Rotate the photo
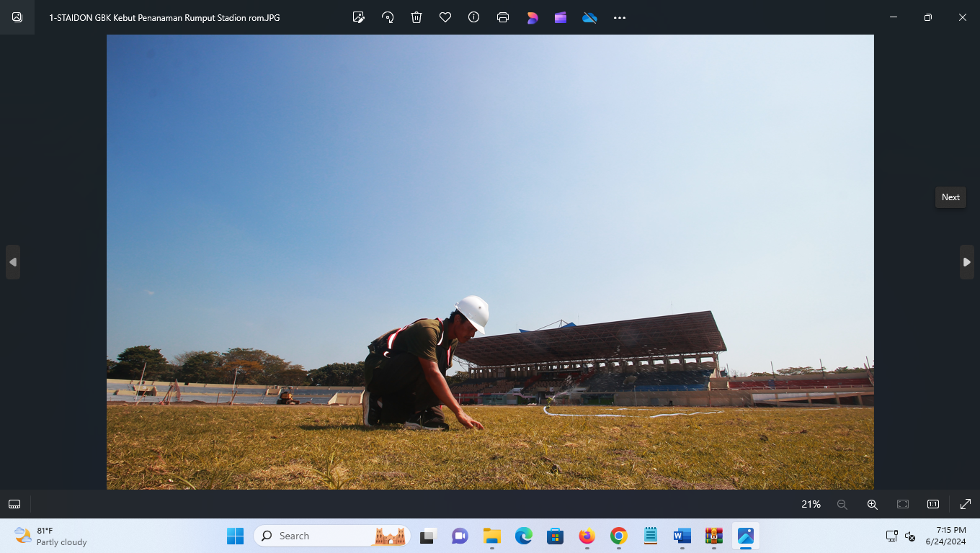 click(x=388, y=17)
